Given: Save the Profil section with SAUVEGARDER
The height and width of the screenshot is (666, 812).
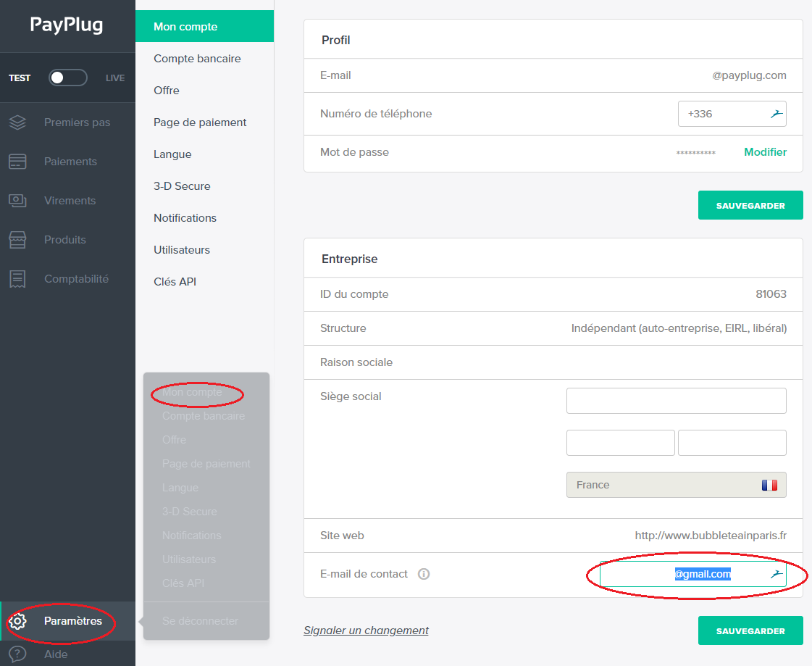Looking at the screenshot, I should [750, 205].
